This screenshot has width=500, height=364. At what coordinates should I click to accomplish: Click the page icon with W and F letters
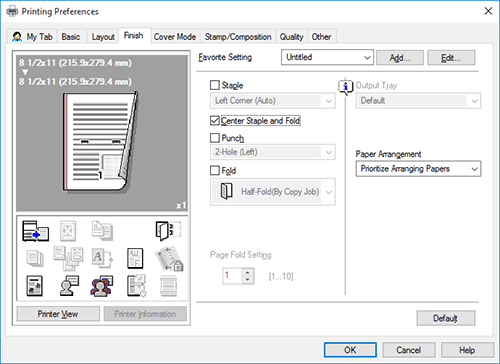[x=135, y=258]
